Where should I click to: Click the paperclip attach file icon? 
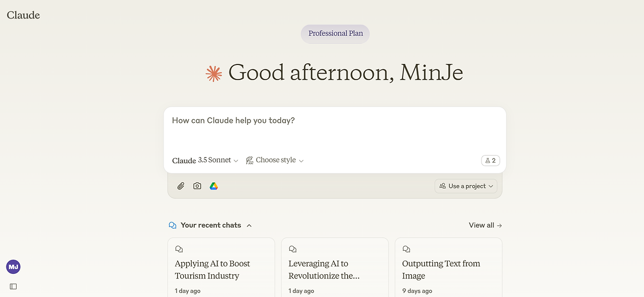[181, 186]
